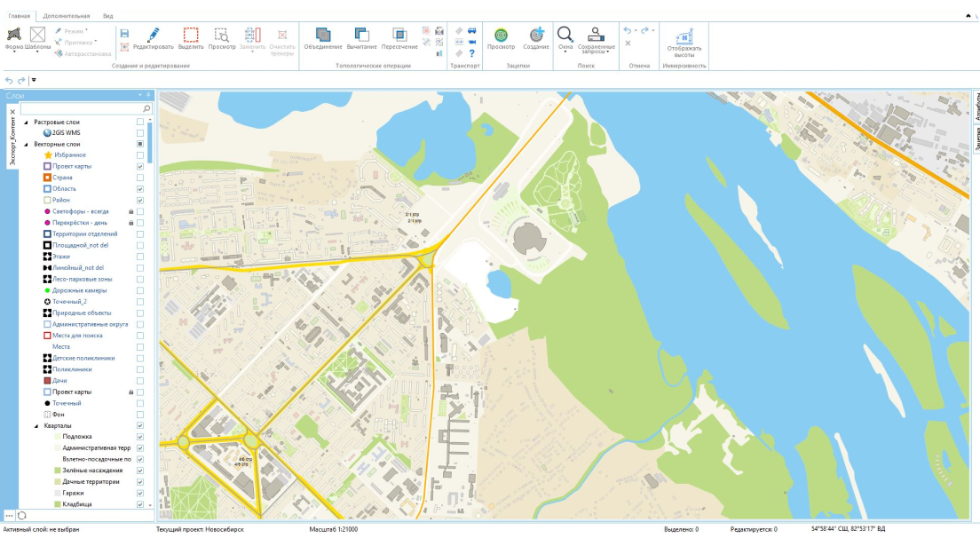The image size is (980, 554).
Task: Open the redo history dropdown arrow
Action: click(653, 31)
